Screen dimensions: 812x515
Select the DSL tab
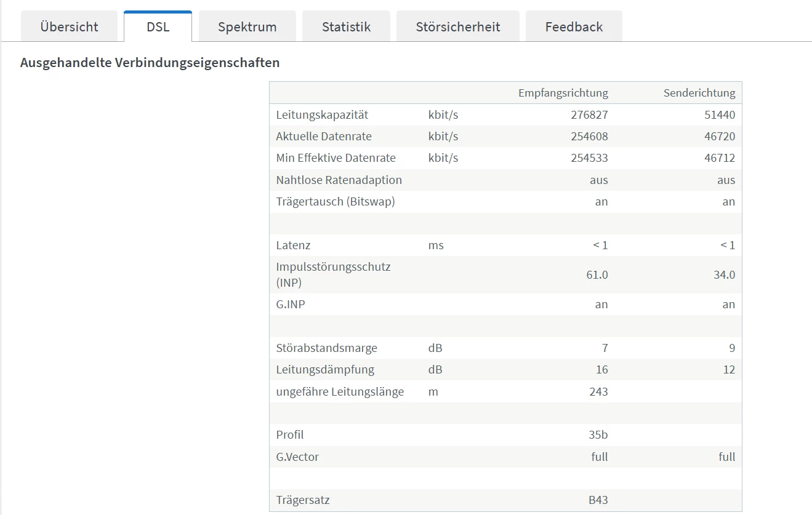(158, 27)
